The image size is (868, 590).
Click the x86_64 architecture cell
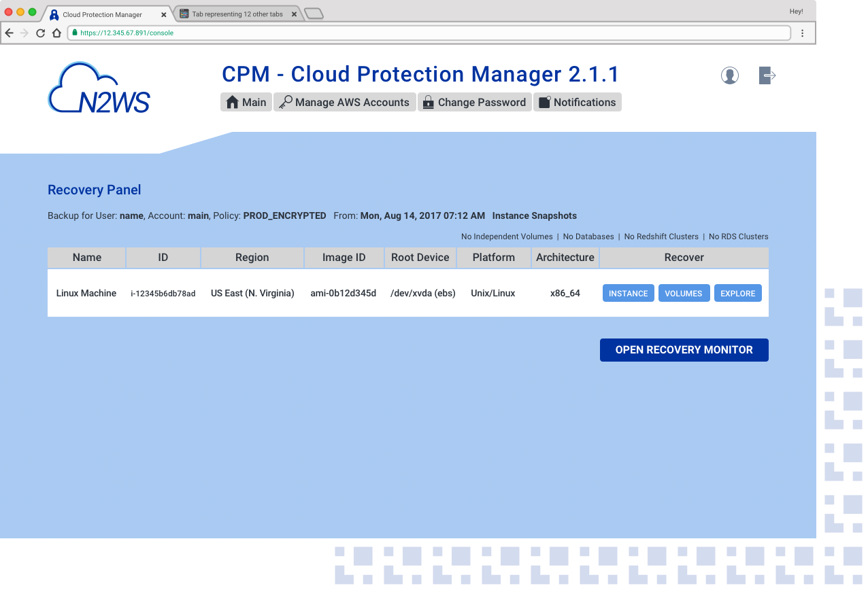565,293
